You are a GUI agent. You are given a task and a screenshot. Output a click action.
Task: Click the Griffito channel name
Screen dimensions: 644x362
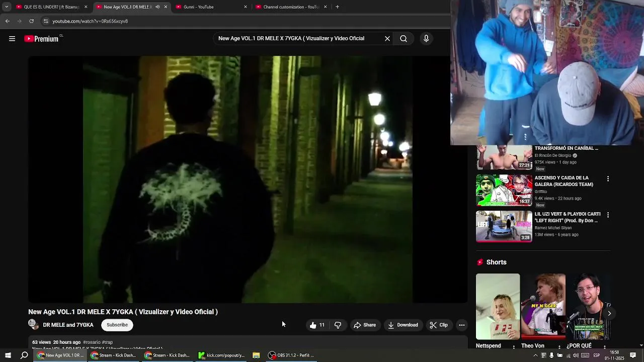[541, 192]
